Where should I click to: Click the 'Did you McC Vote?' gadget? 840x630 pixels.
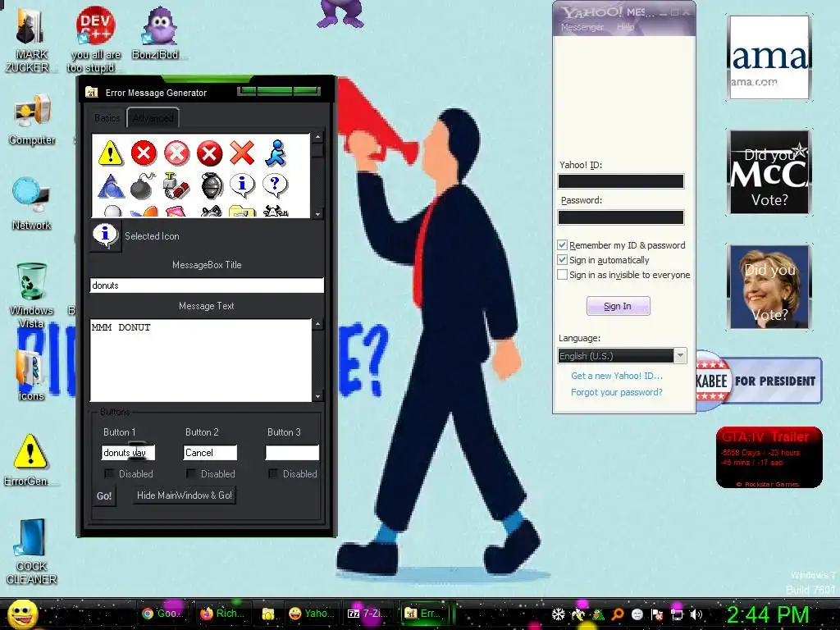click(x=769, y=172)
